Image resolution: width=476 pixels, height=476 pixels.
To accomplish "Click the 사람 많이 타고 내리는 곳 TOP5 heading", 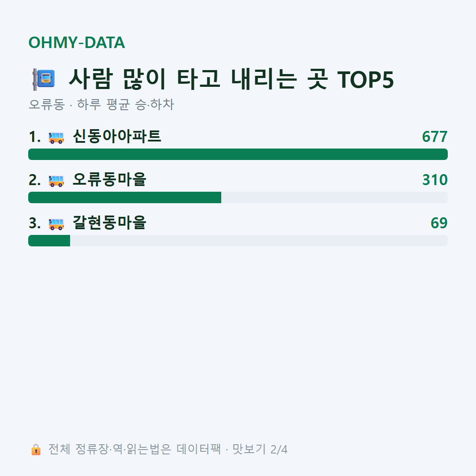I will 231,79.
